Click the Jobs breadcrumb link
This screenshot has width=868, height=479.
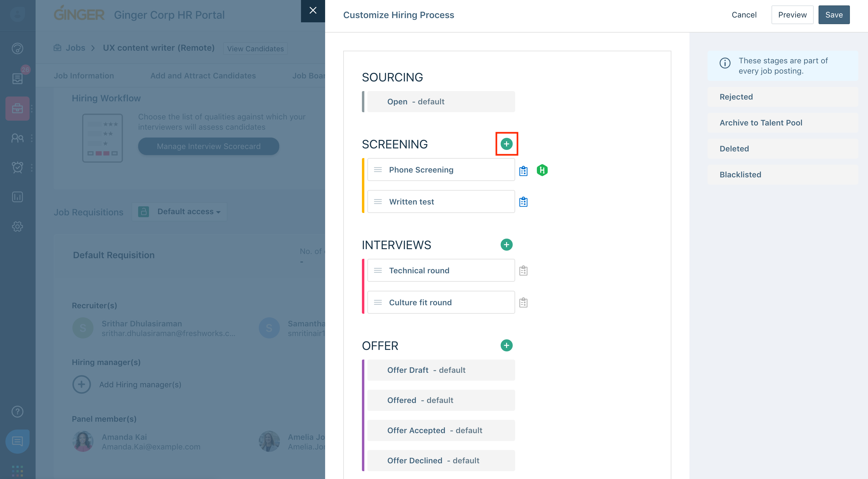click(75, 48)
